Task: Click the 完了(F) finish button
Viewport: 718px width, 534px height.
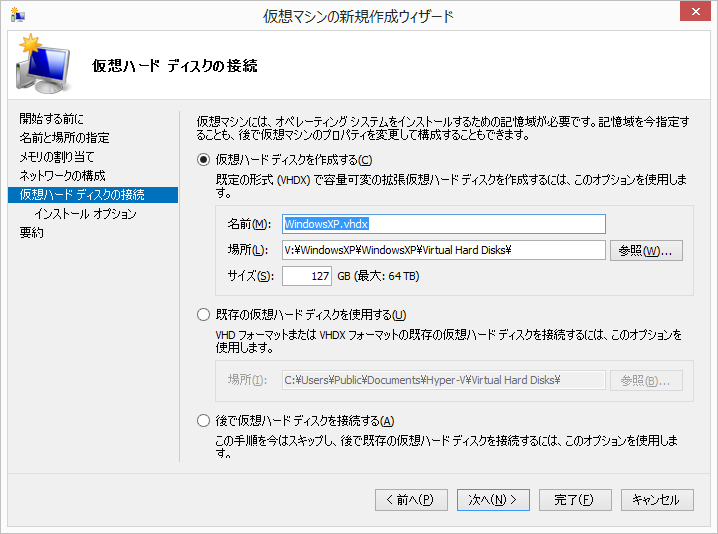Action: (575, 499)
